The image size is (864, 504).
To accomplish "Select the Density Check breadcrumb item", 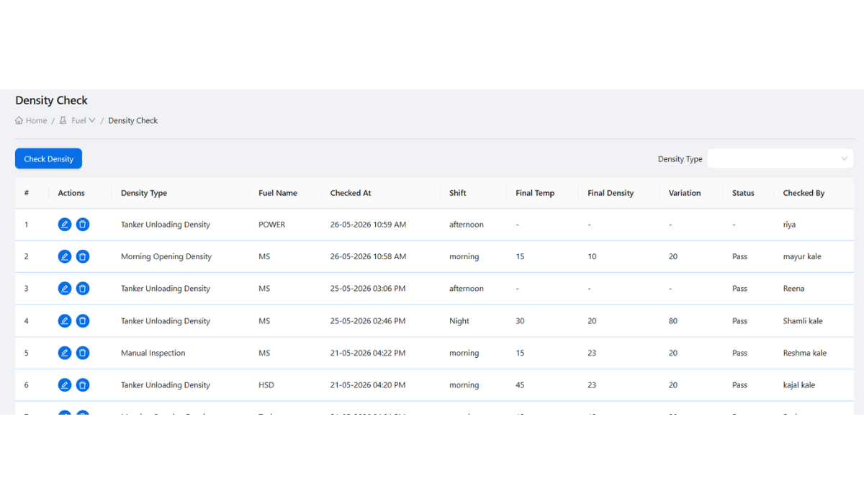I will point(132,120).
